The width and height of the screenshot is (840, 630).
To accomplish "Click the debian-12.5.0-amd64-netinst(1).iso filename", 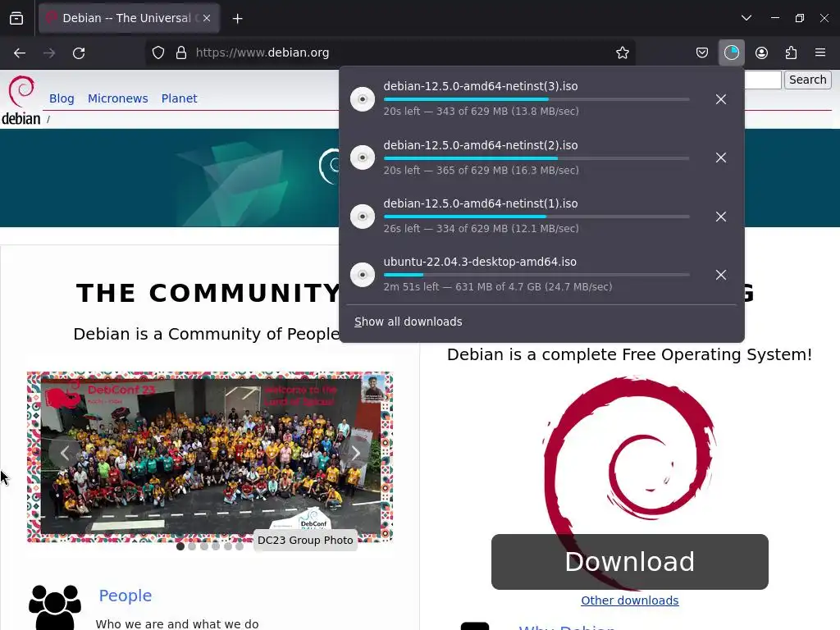I will [x=481, y=203].
